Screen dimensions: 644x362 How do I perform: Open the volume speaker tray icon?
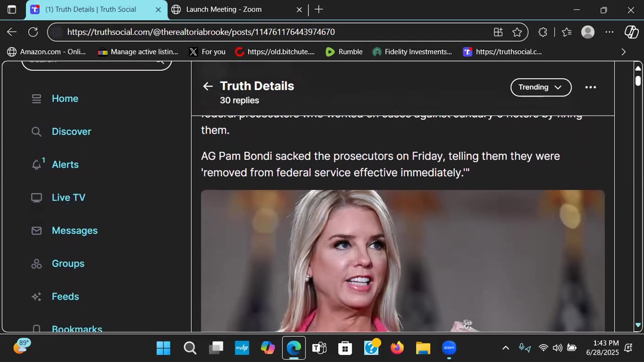pos(557,348)
